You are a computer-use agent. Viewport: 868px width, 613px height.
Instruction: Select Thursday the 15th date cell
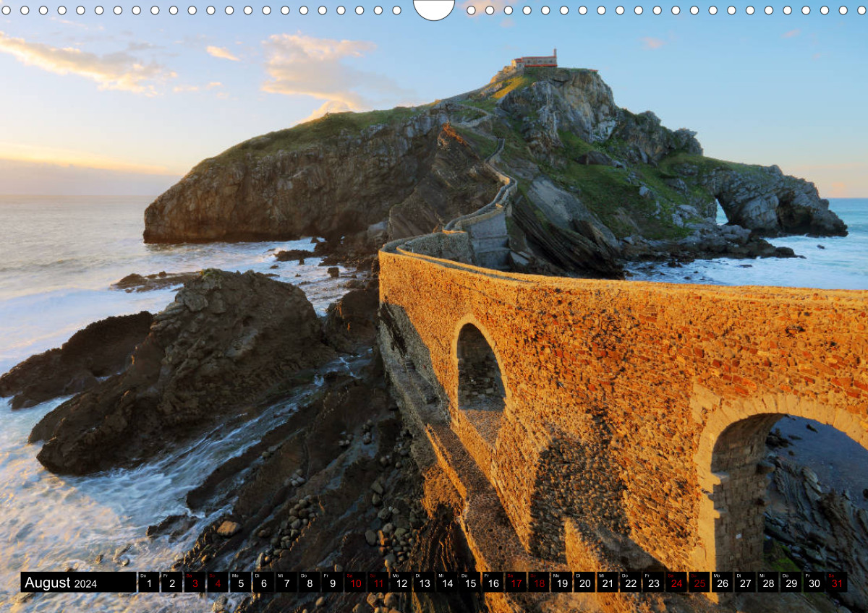pyautogui.click(x=470, y=583)
